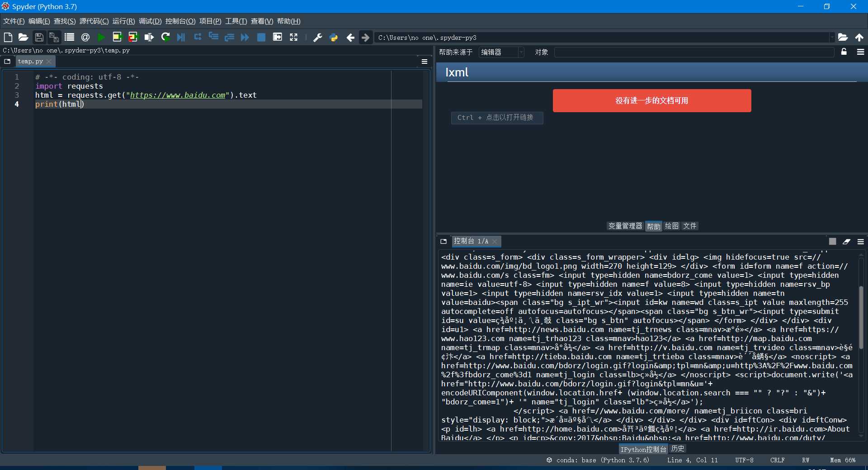Toggle the help pane lock icon
Image resolution: width=868 pixels, height=470 pixels.
pos(844,52)
